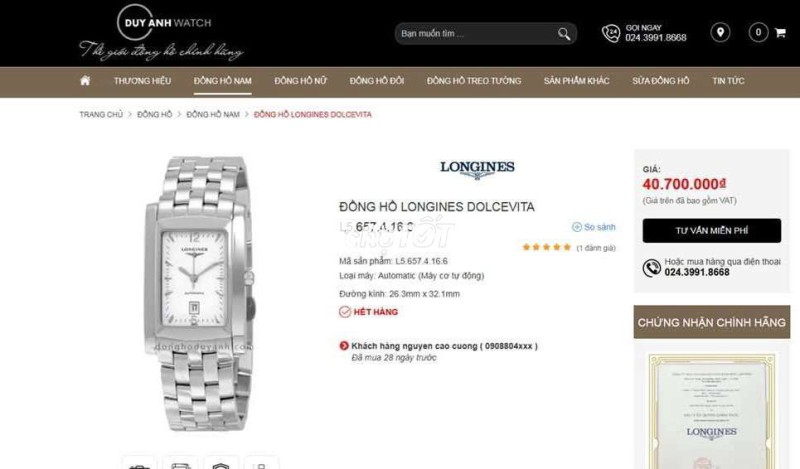
Task: Click the phone icon beside purchase hotline
Action: [x=652, y=267]
